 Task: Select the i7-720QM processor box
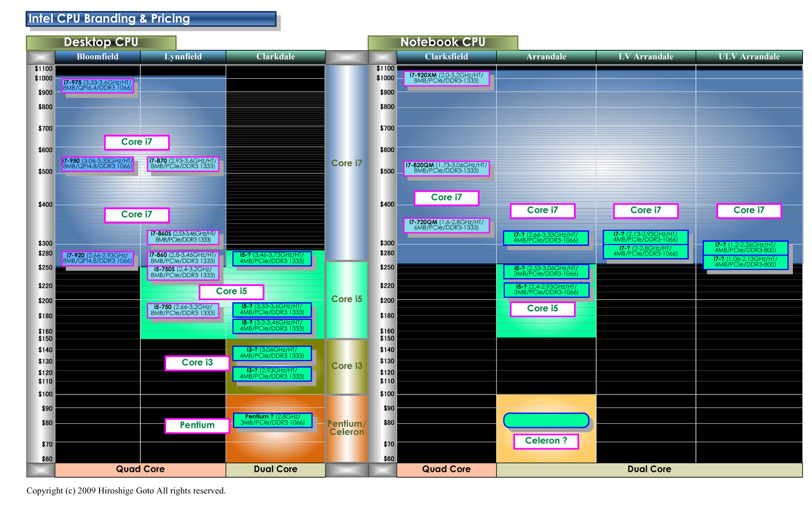[x=446, y=225]
